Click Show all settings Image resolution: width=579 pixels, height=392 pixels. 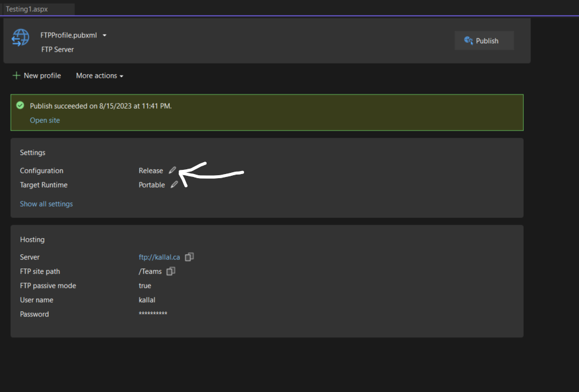point(46,203)
